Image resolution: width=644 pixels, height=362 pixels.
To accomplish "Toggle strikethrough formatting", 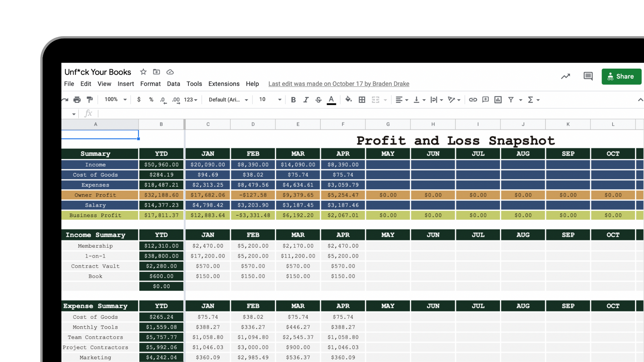I will coord(318,100).
